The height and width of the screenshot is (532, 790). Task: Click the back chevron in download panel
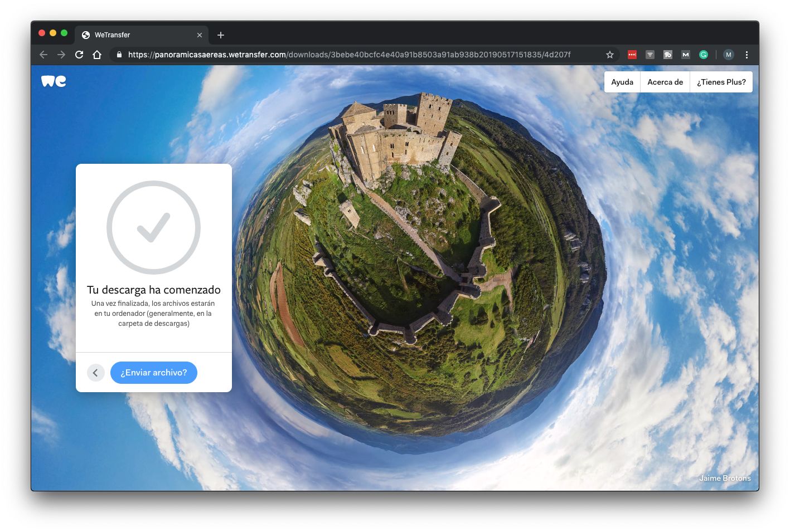click(96, 373)
